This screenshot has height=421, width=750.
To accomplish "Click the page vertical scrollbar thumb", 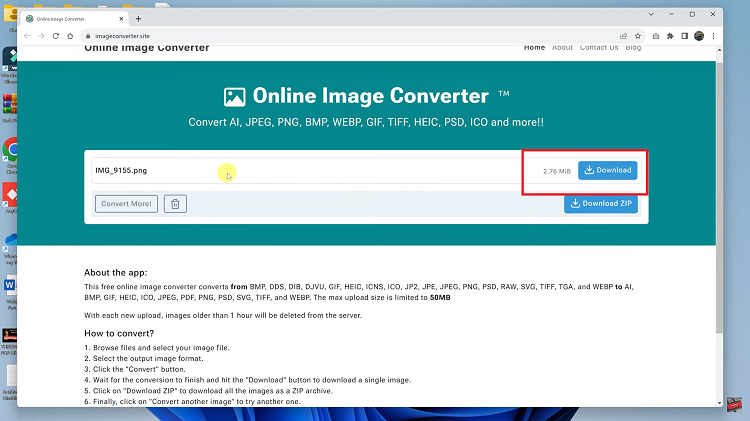I will coord(719,197).
